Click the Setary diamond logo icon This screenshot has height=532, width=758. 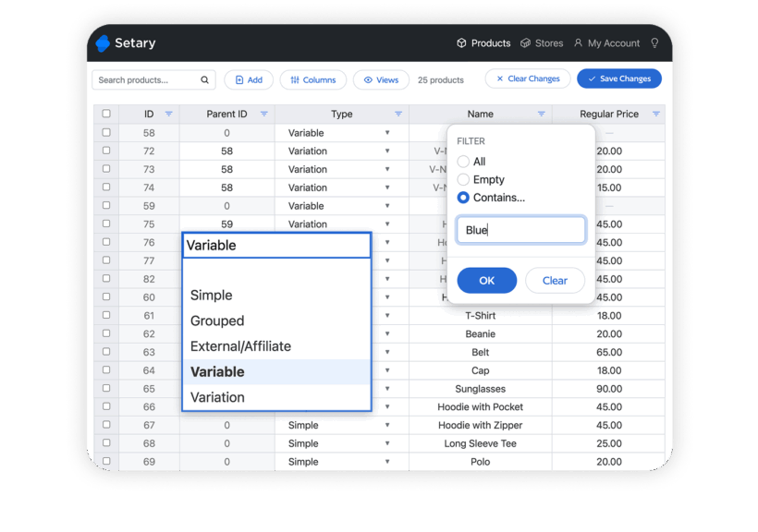point(102,42)
